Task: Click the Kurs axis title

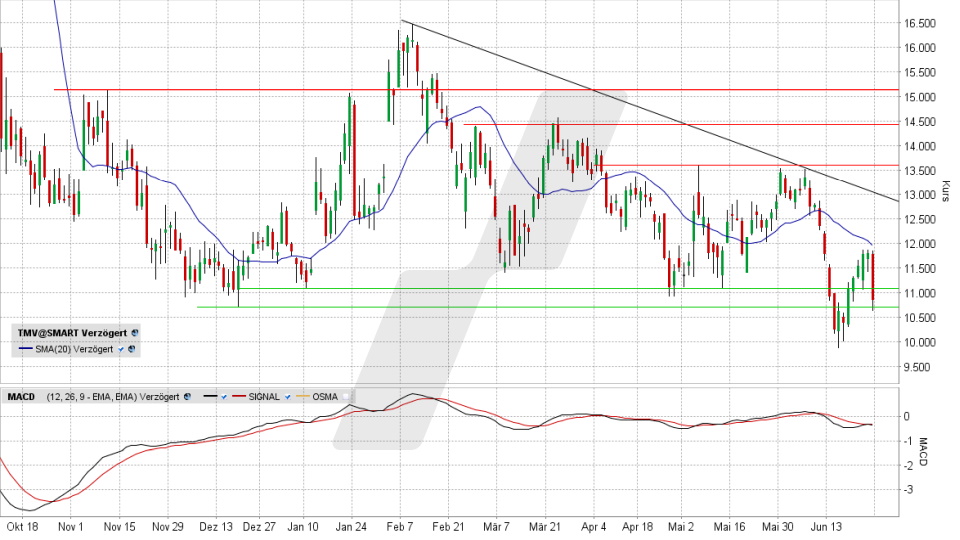Action: (946, 192)
